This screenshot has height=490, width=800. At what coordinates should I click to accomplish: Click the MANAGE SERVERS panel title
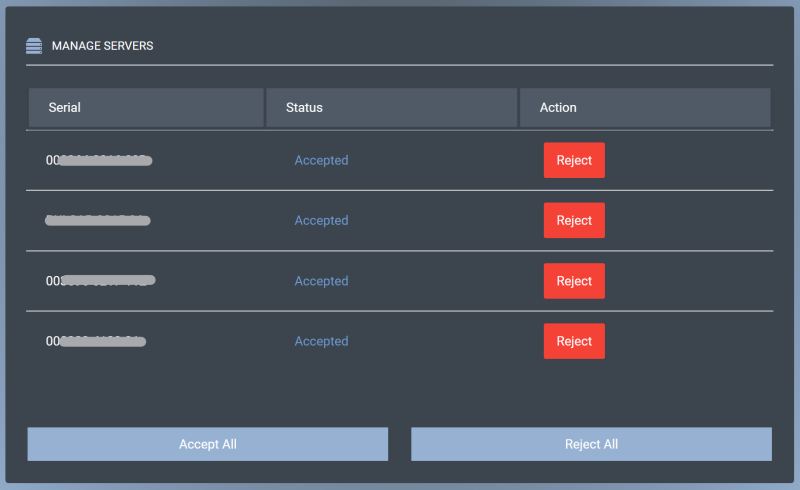pyautogui.click(x=102, y=46)
